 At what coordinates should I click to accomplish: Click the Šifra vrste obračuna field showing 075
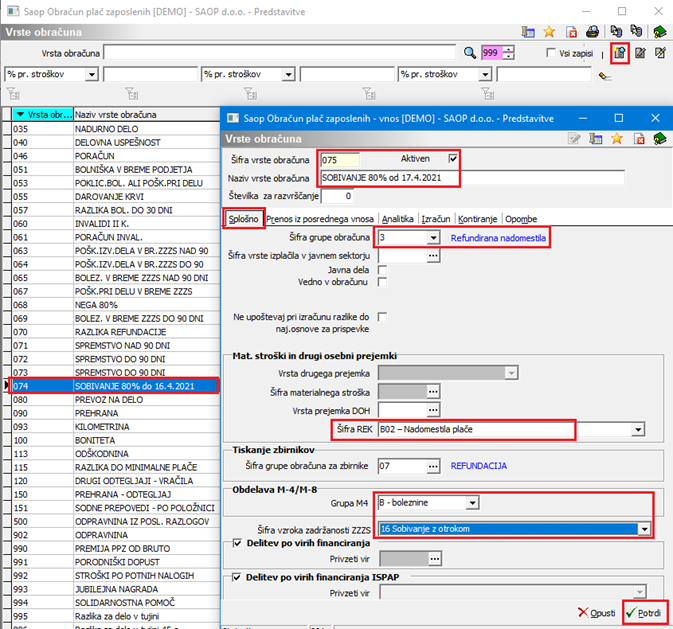[340, 160]
